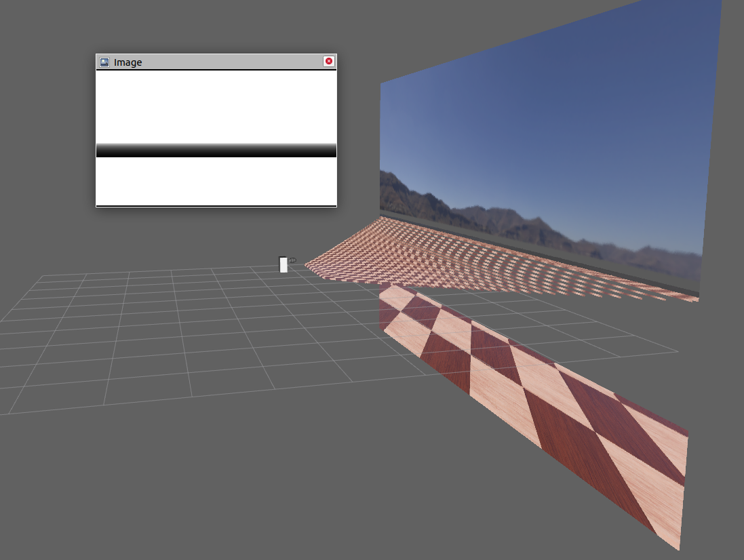Click the gray viewport background left of the grid
This screenshot has width=744, height=560.
(41, 475)
